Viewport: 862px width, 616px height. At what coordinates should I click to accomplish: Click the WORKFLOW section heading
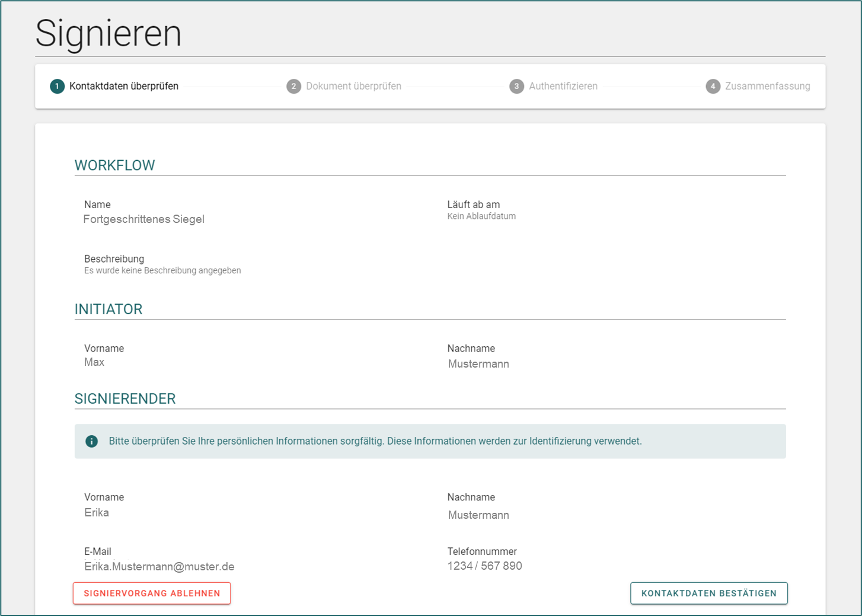(x=115, y=165)
